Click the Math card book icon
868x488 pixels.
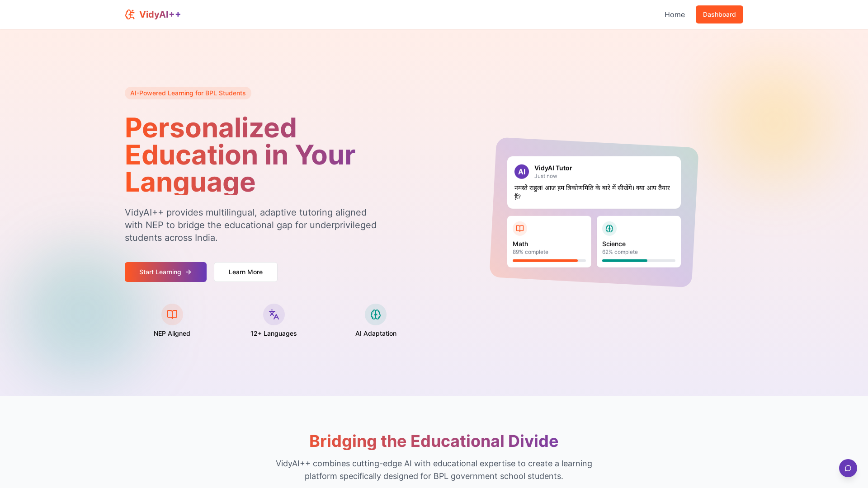(520, 229)
